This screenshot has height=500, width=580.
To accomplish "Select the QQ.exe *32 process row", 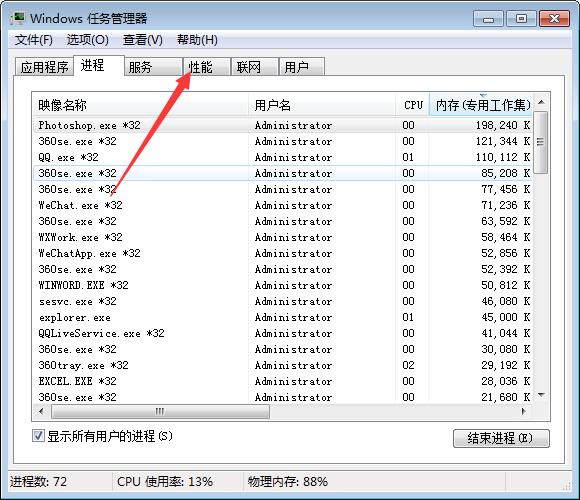I will (x=283, y=157).
